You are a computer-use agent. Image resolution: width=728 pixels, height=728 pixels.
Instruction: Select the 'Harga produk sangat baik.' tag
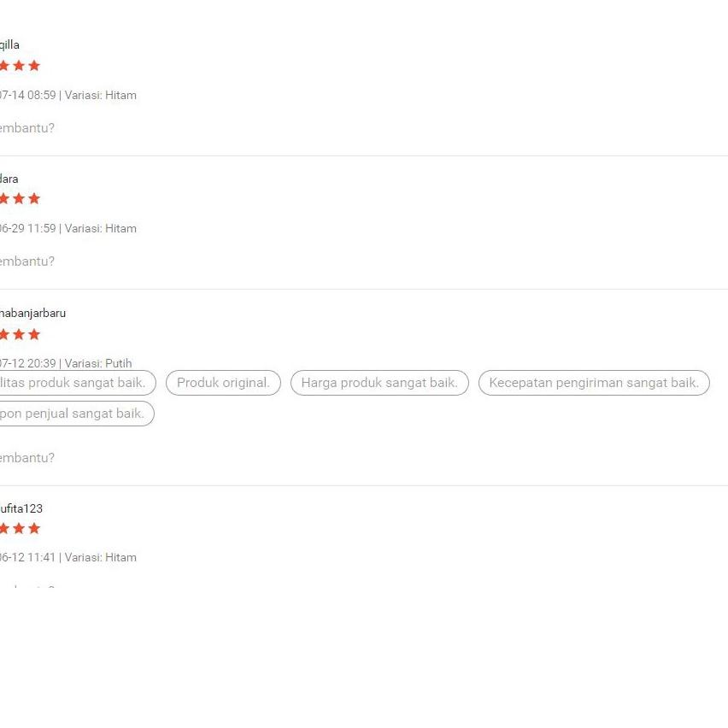coord(379,383)
